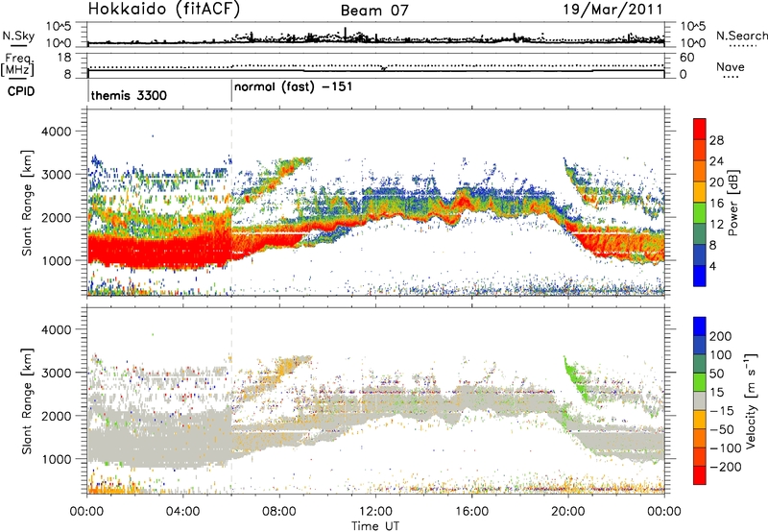Click the Time UT axis label
Image resolution: width=768 pixels, height=532 pixels.
[x=375, y=526]
